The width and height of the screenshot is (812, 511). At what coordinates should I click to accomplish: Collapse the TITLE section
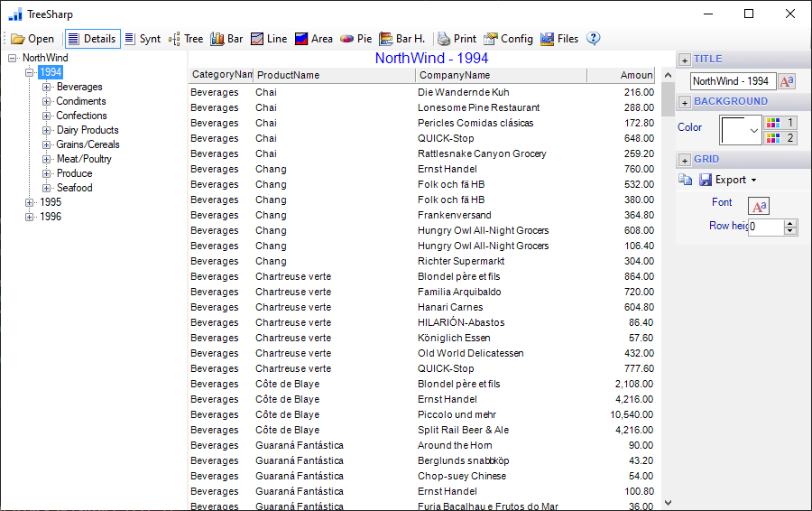pos(685,60)
